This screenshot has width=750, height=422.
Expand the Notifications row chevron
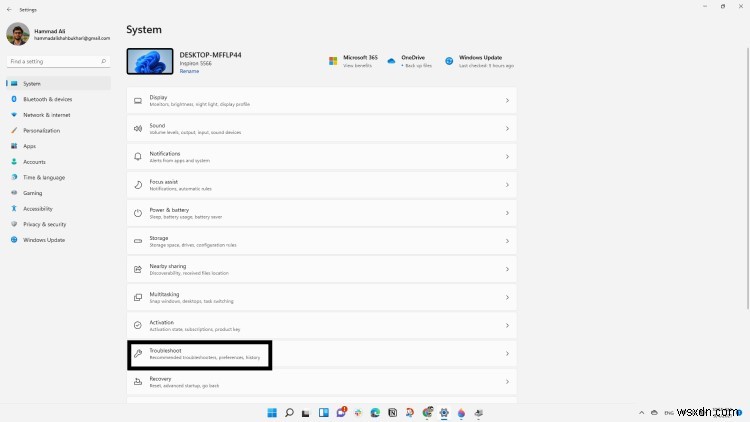507,156
